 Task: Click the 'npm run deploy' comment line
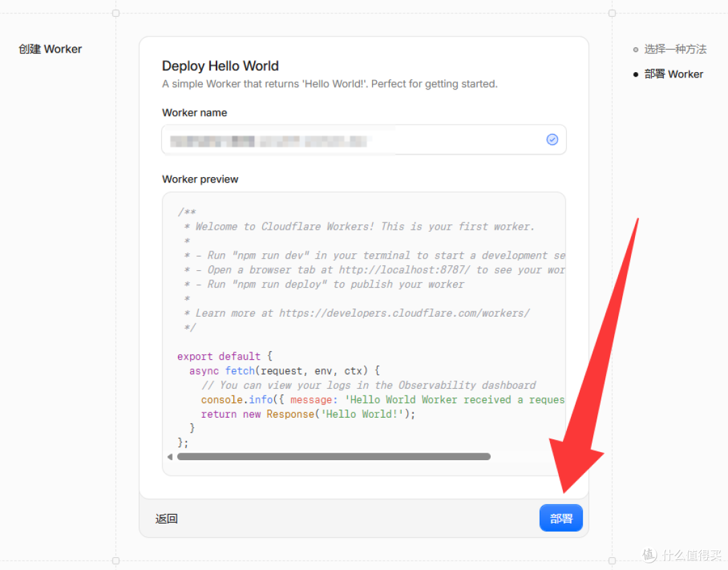click(324, 284)
